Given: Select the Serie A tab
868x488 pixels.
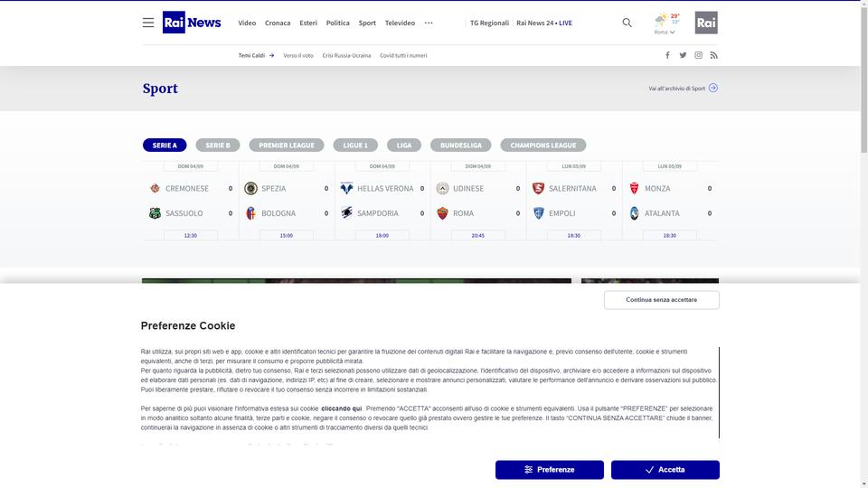Looking at the screenshot, I should click(x=165, y=145).
